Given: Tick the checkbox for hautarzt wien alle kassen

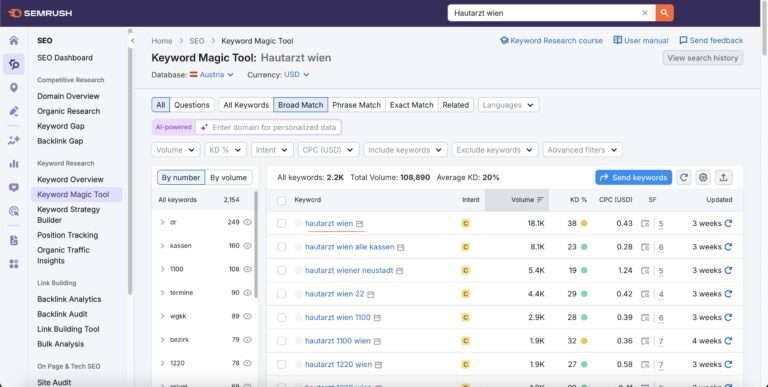Looking at the screenshot, I should pos(281,247).
